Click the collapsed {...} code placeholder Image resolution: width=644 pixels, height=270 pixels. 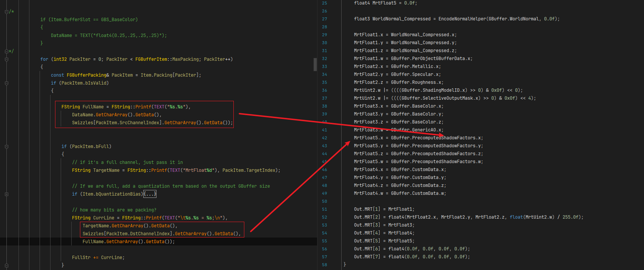(x=150, y=194)
